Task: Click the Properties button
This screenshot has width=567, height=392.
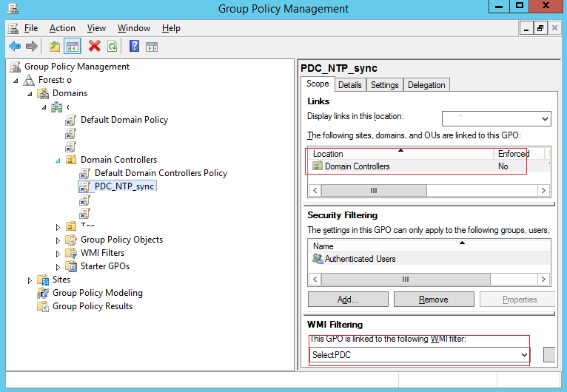Action: (518, 299)
